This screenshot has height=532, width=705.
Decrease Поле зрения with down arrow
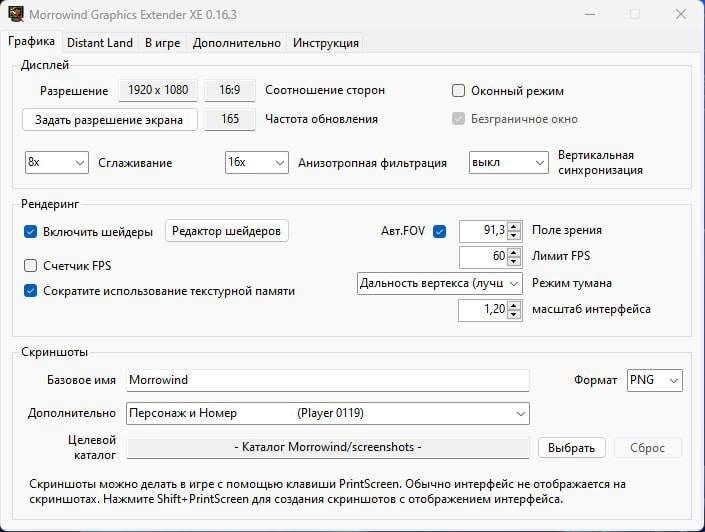pos(514,236)
